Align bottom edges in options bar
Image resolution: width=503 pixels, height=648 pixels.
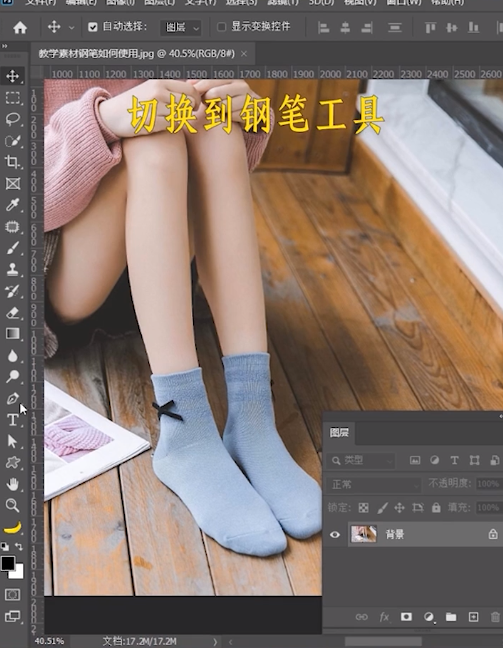coord(473,28)
